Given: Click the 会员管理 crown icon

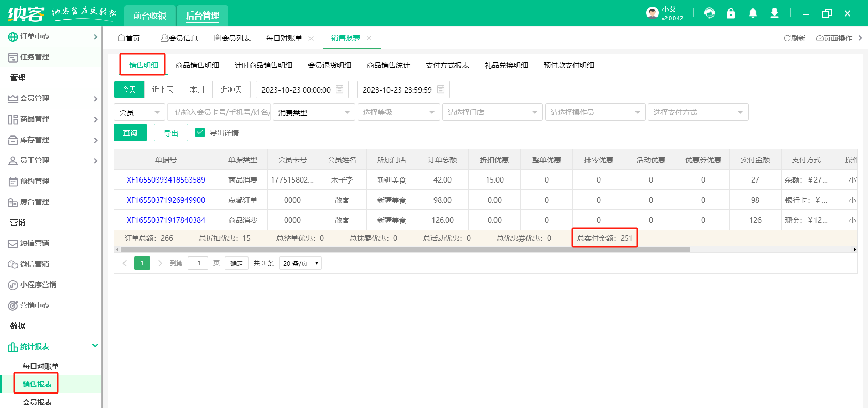Looking at the screenshot, I should coord(13,99).
